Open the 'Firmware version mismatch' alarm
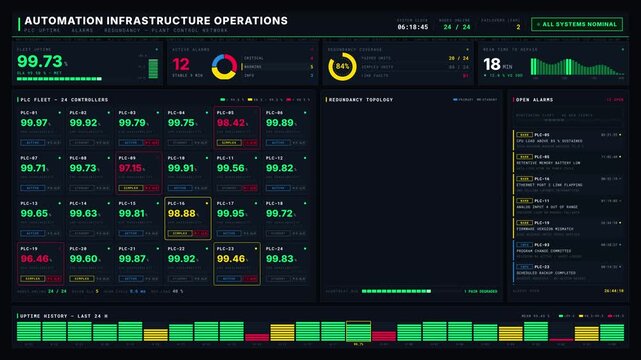Screen dimensions: 641x360 click(x=568, y=228)
